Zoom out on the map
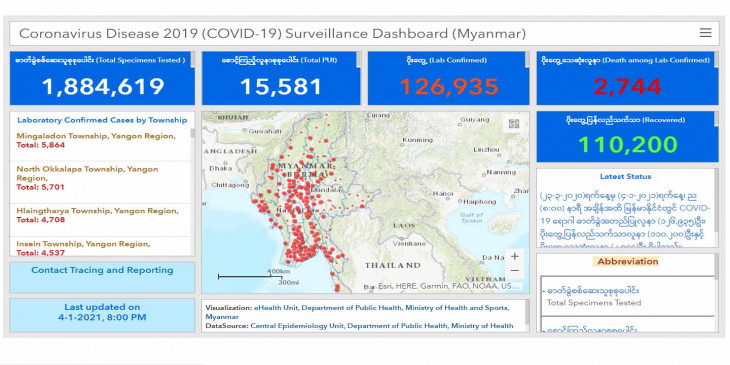The height and width of the screenshot is (365, 730). (514, 270)
